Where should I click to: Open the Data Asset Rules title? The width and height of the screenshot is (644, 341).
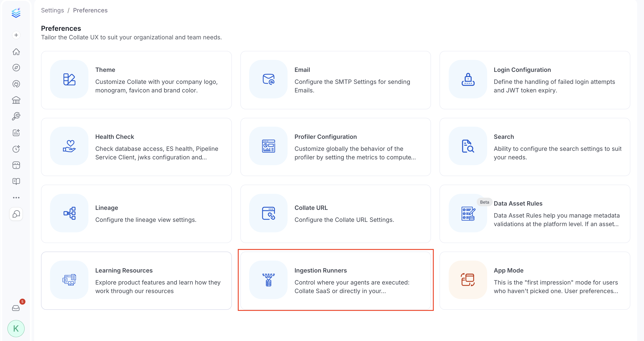518,203
